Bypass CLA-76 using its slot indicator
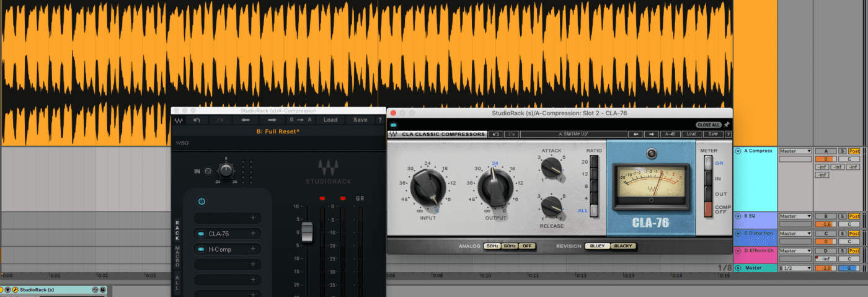This screenshot has height=297, width=868. (201, 234)
